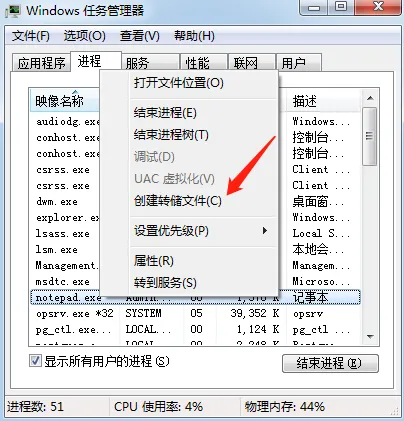The image size is (404, 421).
Task: Expand the 设置优先级(P) submenu arrow
Action: pos(265,230)
